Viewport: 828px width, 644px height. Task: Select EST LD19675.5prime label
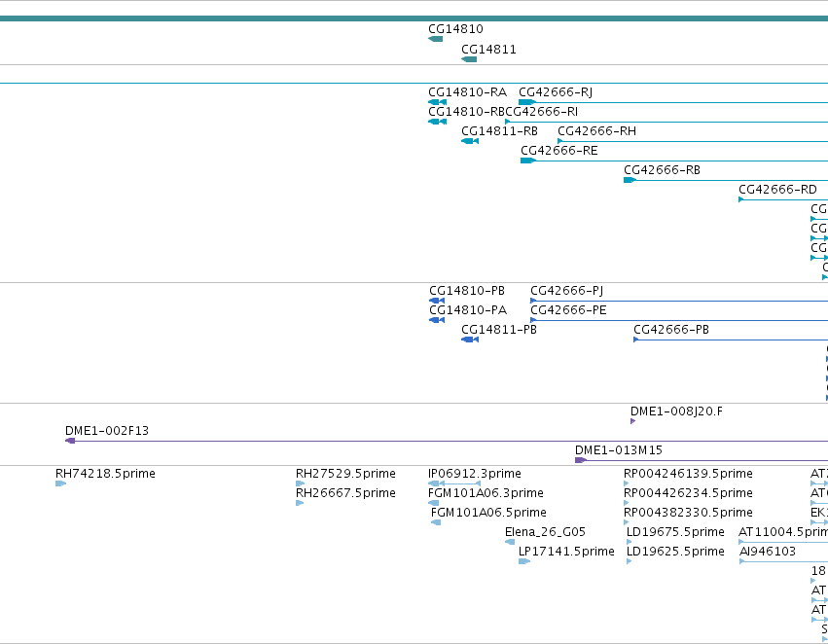(x=675, y=532)
